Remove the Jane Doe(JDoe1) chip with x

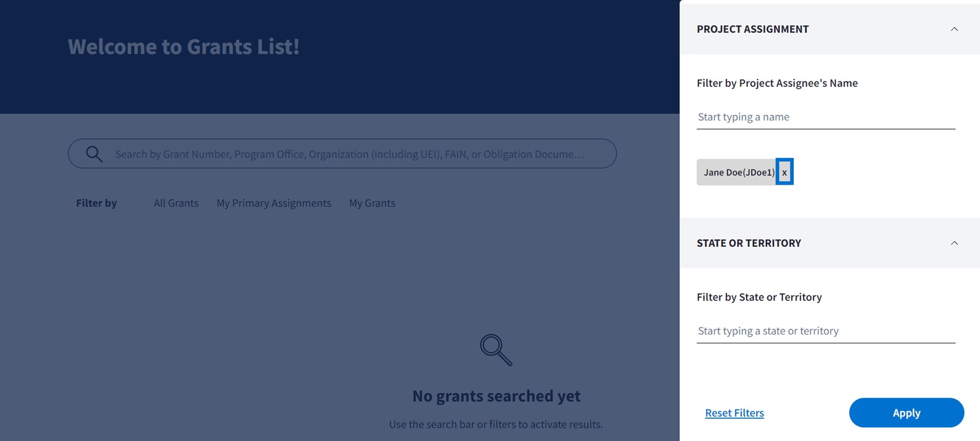(x=784, y=172)
